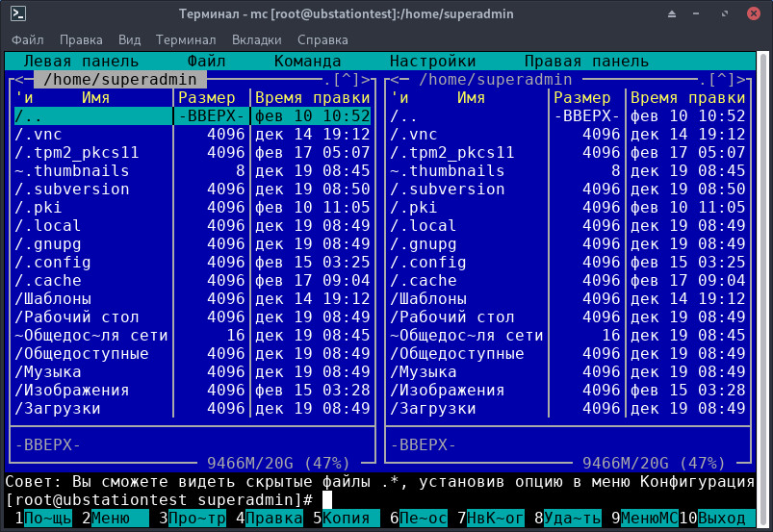Open the Файл menu in the terminal menu bar
This screenshot has width=773, height=532.
[x=28, y=40]
